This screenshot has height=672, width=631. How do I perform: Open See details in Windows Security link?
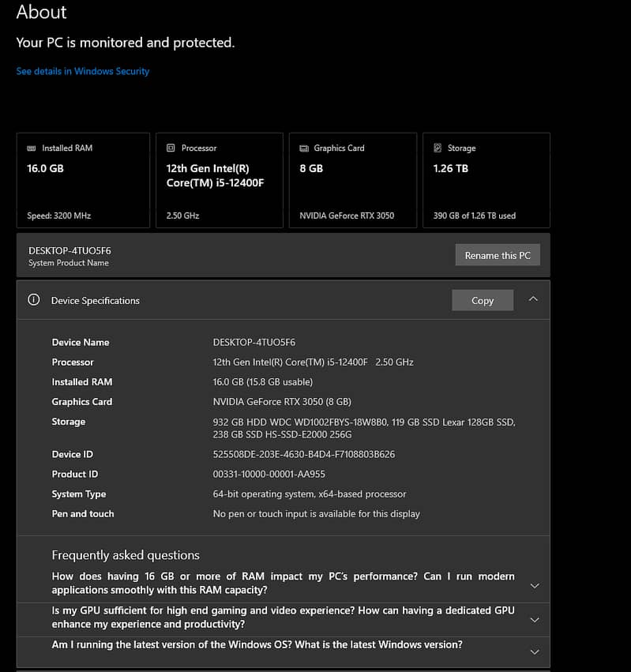click(83, 71)
